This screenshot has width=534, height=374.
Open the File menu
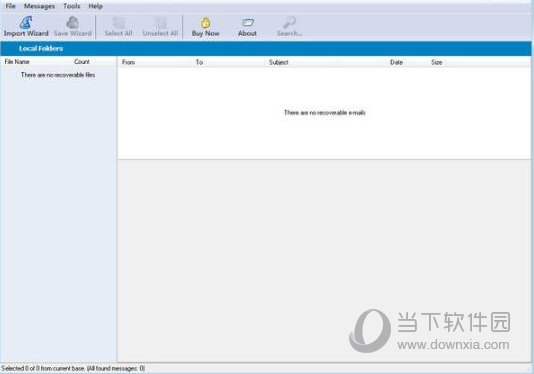point(11,6)
